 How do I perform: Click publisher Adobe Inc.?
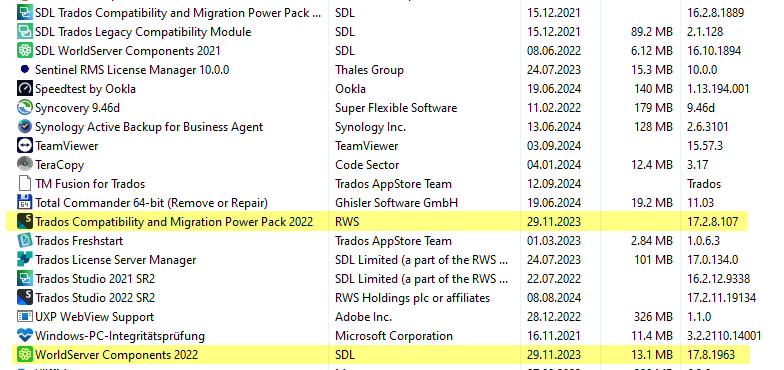click(364, 317)
